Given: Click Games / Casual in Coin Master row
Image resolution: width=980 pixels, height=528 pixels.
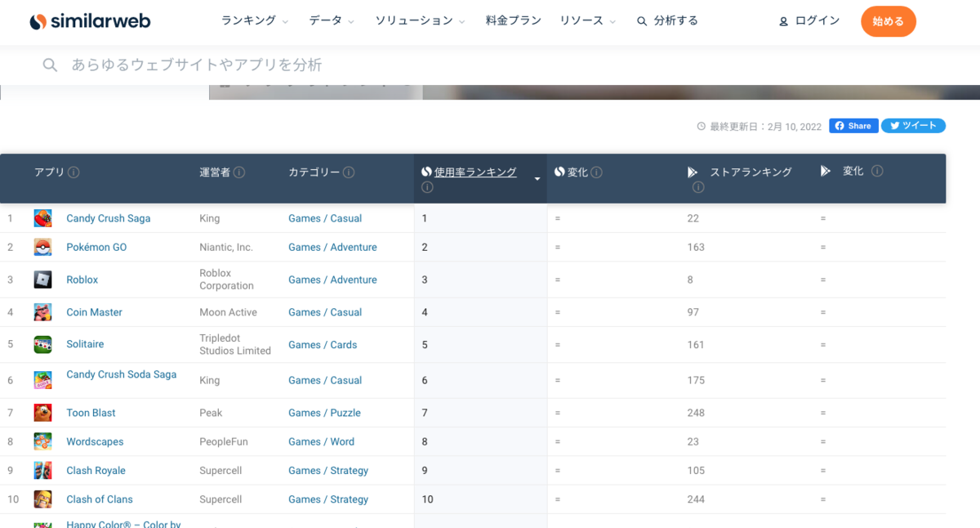Looking at the screenshot, I should pyautogui.click(x=325, y=312).
